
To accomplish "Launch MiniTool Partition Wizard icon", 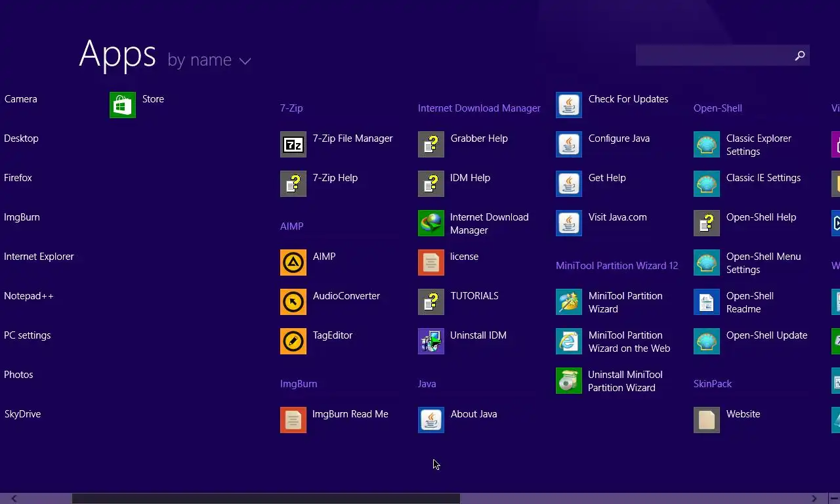I will pos(569,302).
